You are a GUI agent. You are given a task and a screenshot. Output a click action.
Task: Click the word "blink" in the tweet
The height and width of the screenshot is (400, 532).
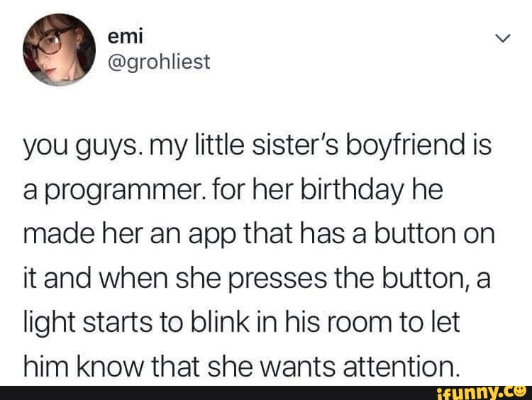point(219,322)
